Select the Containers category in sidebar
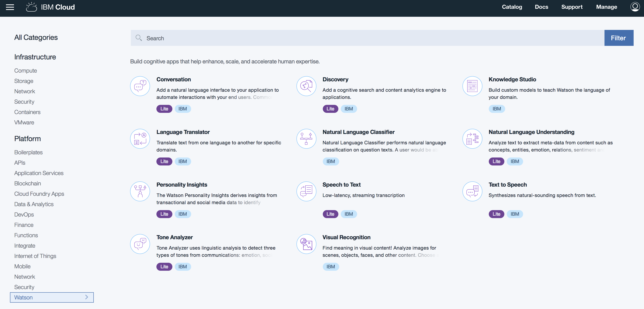644x309 pixels. [x=27, y=112]
